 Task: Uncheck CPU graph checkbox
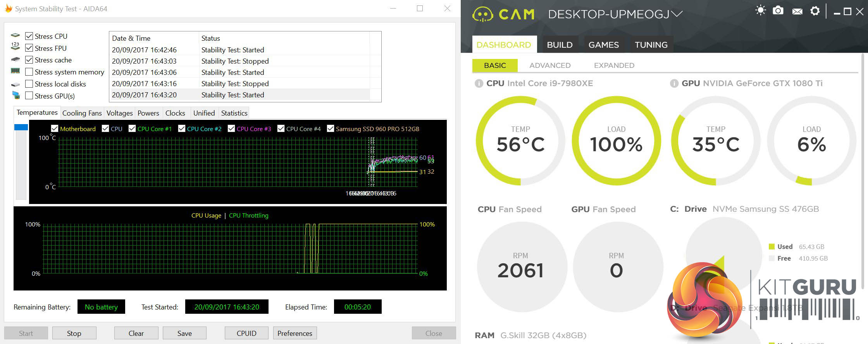click(105, 128)
